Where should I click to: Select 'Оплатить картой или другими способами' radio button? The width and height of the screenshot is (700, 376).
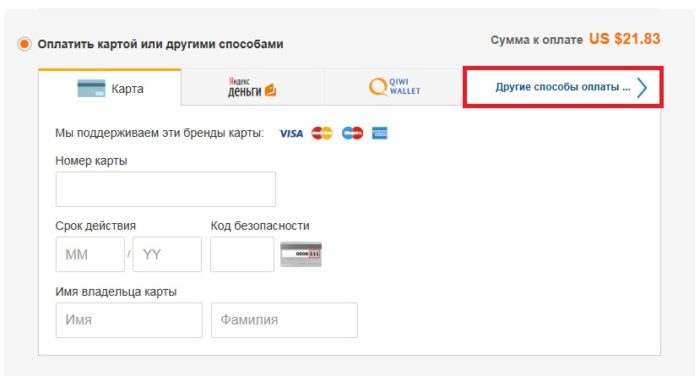24,44
